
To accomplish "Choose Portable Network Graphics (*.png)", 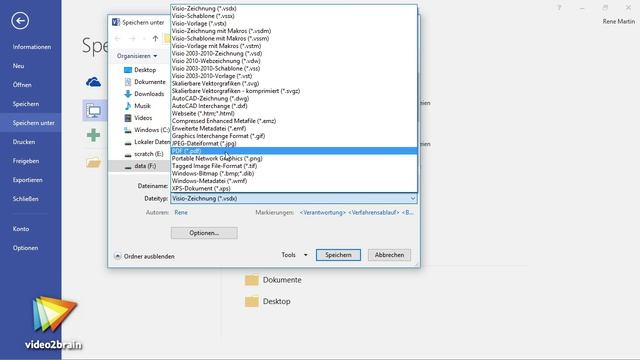I will click(294, 158).
